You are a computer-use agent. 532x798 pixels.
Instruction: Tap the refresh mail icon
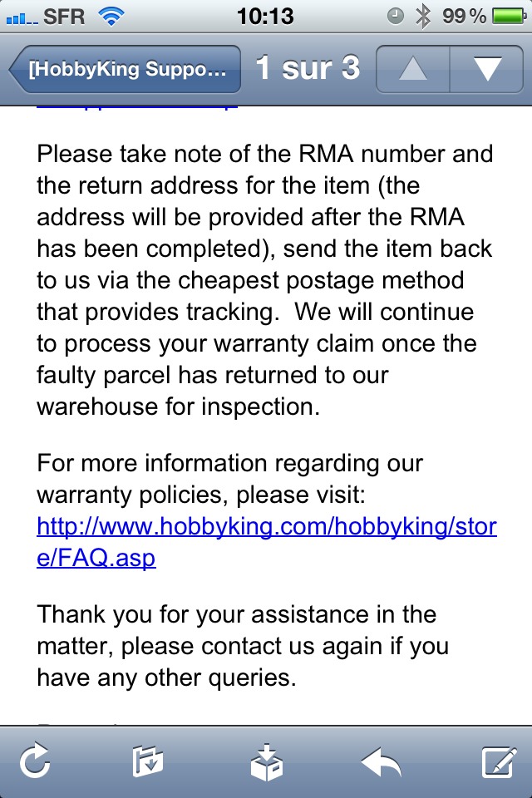(x=35, y=761)
